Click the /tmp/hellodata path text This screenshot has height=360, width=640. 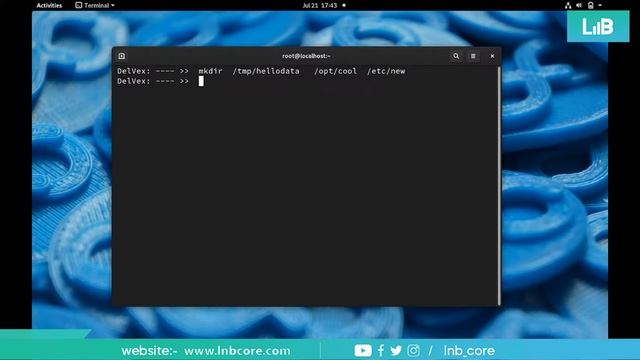[x=266, y=71]
